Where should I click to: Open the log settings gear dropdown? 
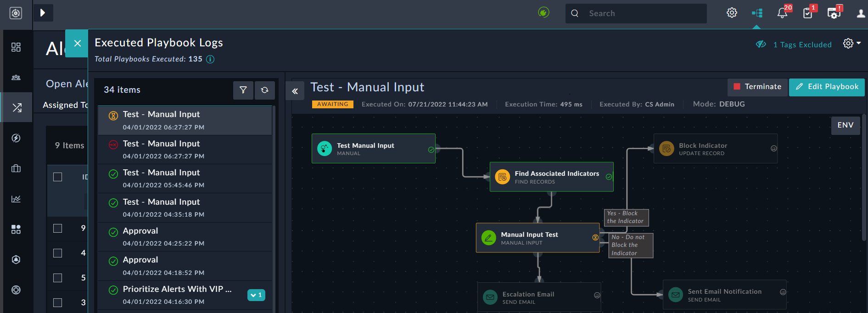click(x=851, y=43)
